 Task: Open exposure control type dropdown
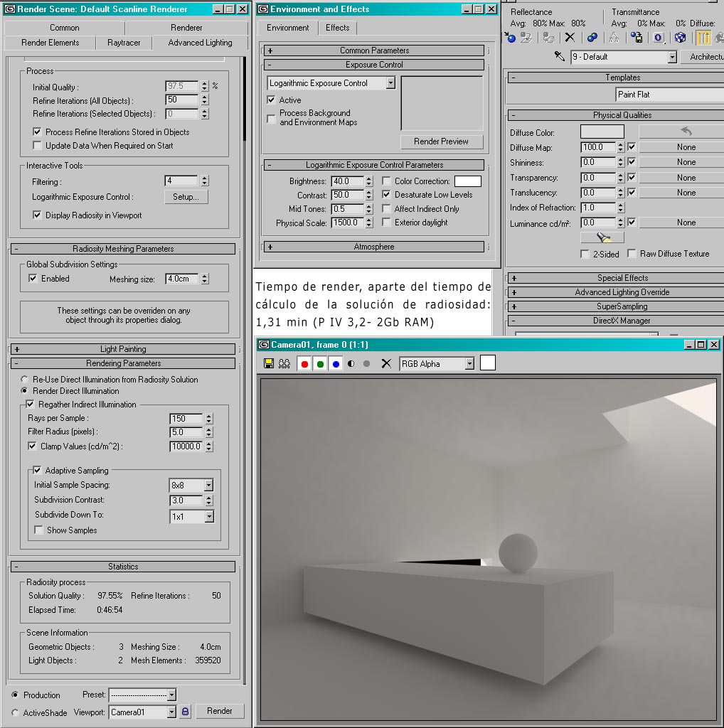tap(390, 83)
